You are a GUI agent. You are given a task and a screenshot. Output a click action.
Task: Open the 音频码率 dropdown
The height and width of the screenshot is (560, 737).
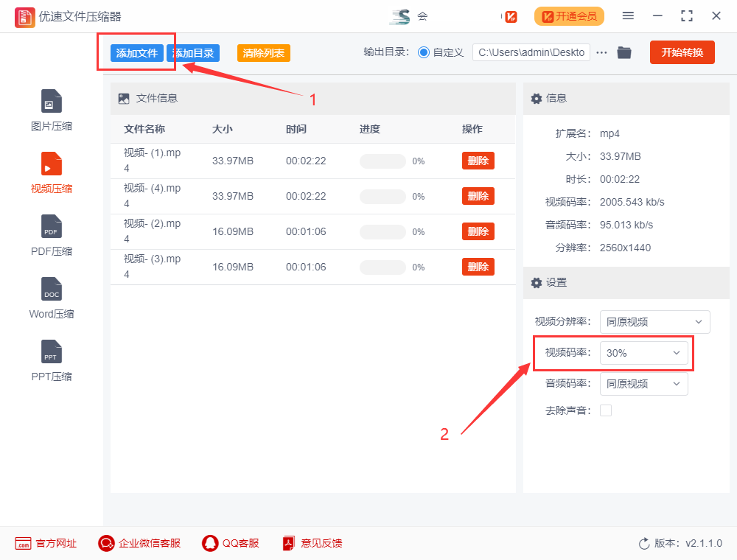[x=644, y=384]
